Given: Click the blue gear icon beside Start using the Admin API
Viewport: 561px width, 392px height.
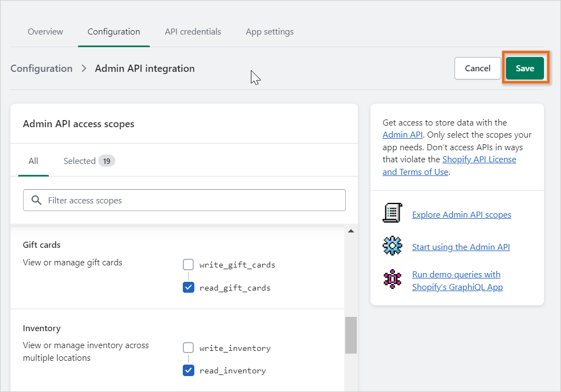Looking at the screenshot, I should click(x=392, y=246).
